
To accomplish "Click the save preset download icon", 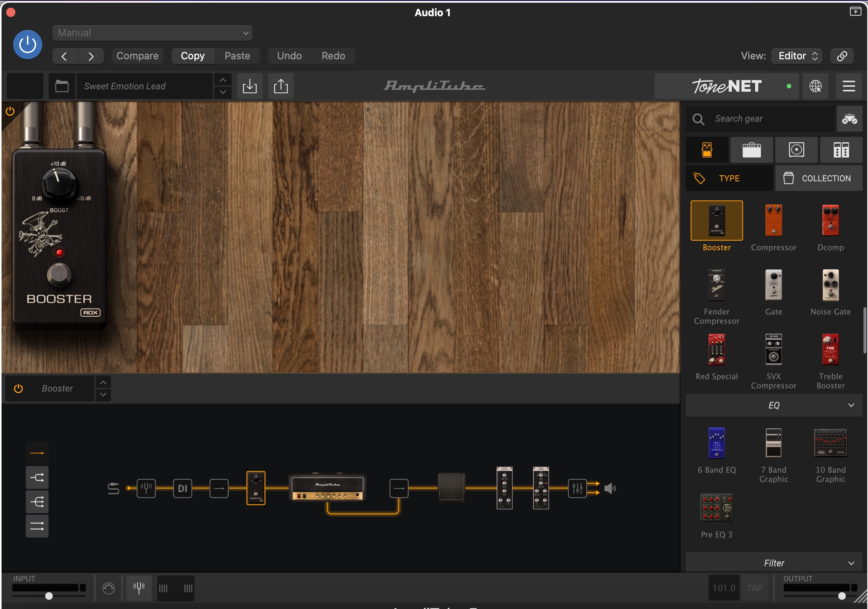I will (x=250, y=86).
